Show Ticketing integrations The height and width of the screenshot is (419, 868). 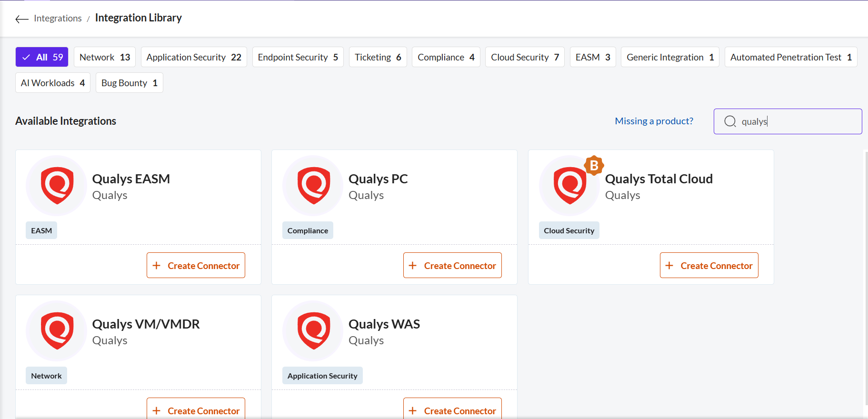point(378,57)
